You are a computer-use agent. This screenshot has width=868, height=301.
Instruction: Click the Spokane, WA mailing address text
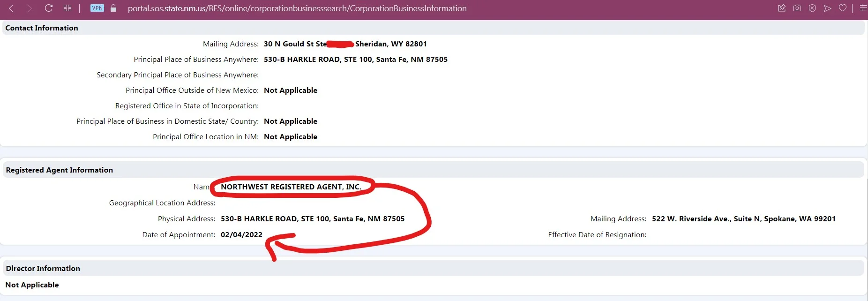(743, 219)
